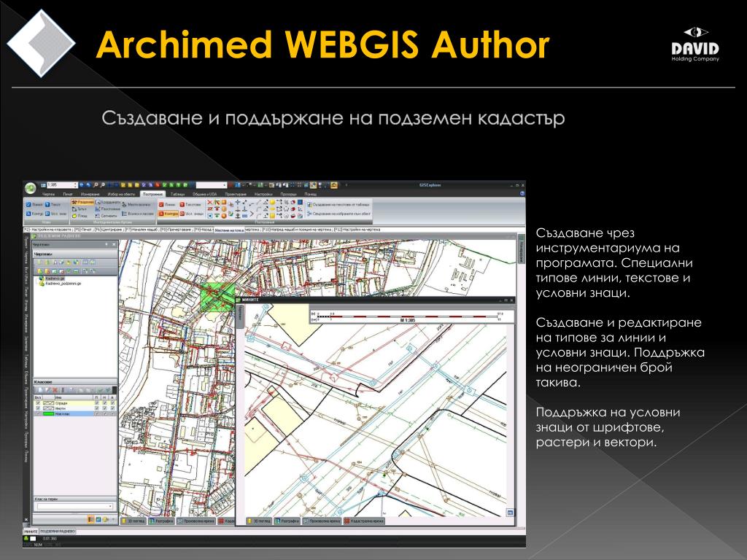Toggle the Сгради class visibility checkbox
Screen dimensions: 747x560
[x=38, y=402]
